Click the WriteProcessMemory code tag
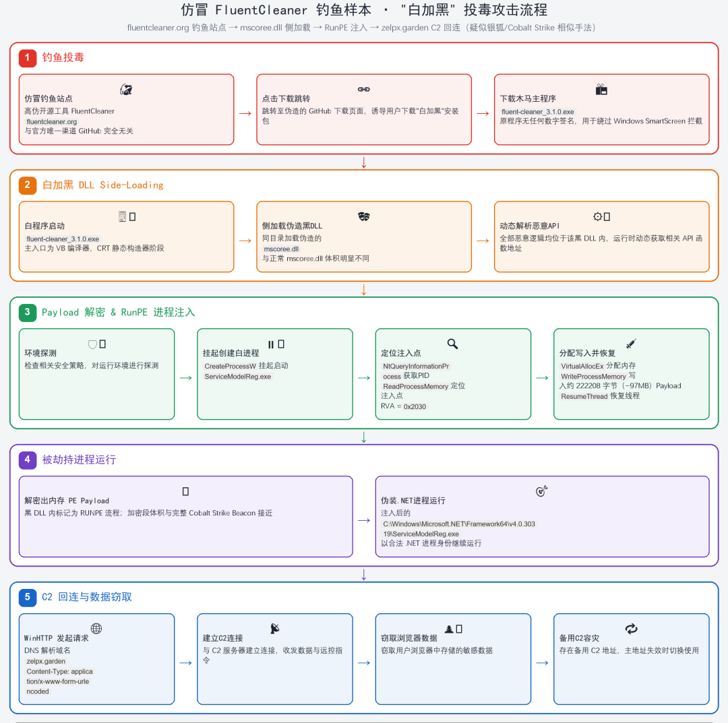 [x=593, y=377]
